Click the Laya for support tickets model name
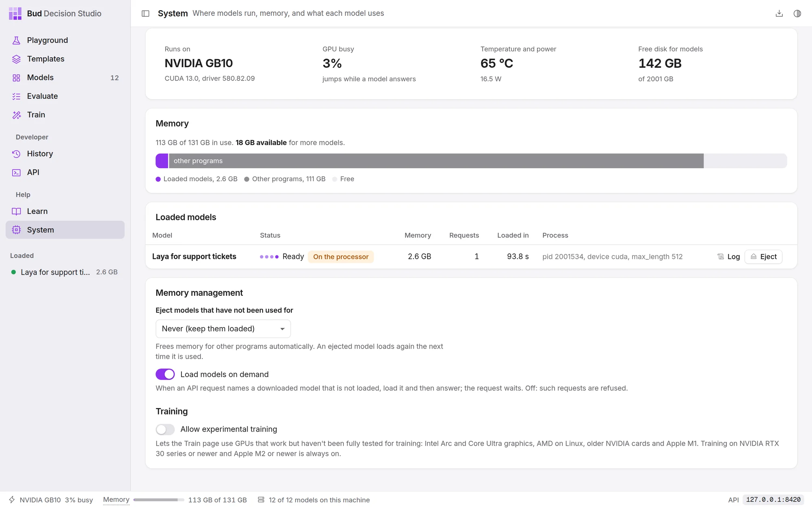Image resolution: width=812 pixels, height=508 pixels. [x=194, y=256]
